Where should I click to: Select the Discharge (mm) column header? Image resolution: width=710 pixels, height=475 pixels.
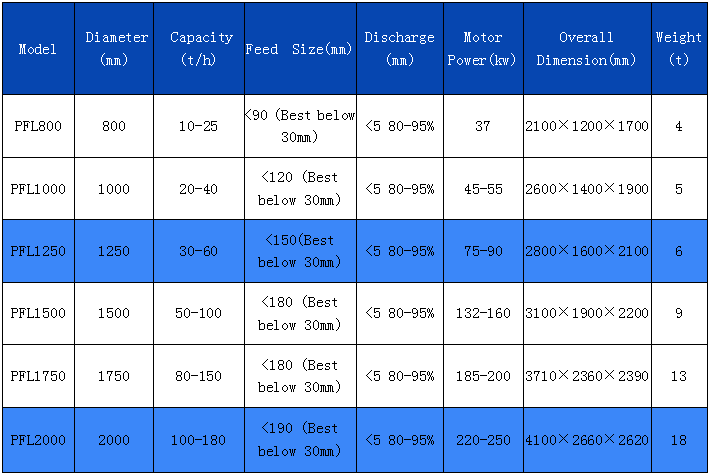tap(399, 49)
